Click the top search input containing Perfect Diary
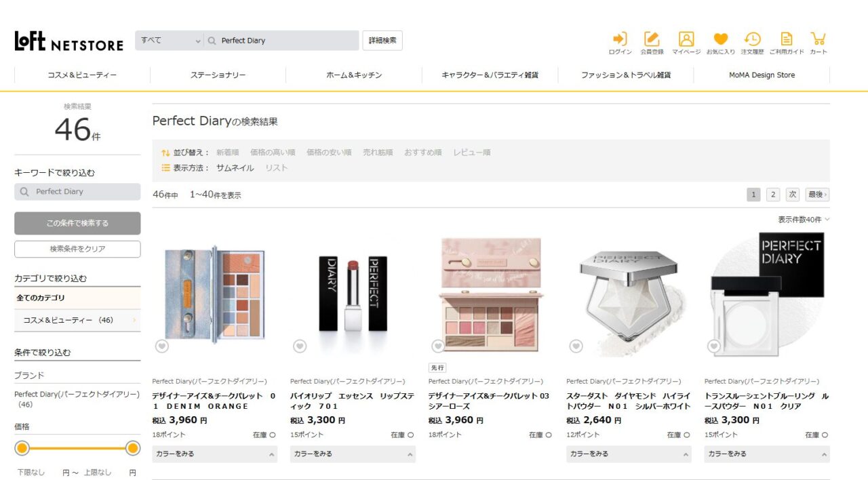This screenshot has height=480, width=868. pyautogui.click(x=281, y=41)
